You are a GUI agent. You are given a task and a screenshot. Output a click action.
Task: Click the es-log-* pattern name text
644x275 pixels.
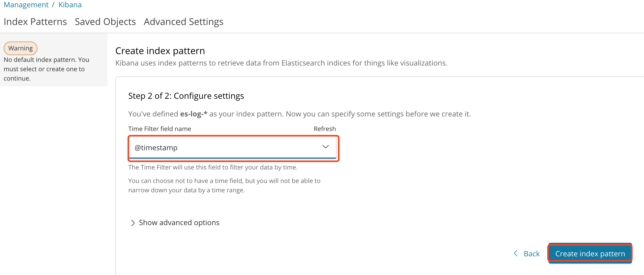pos(194,114)
